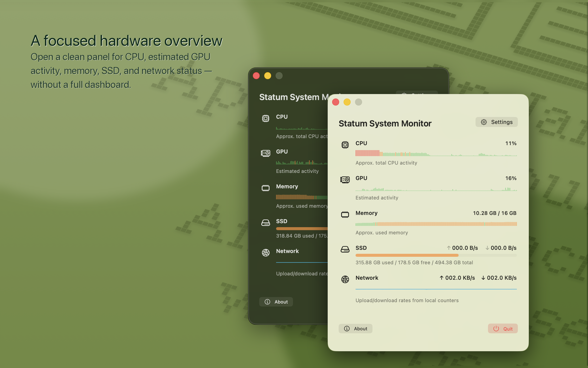Click the SSD drive icon in the dark window
Viewport: 588px width, 368px height.
[x=266, y=223]
